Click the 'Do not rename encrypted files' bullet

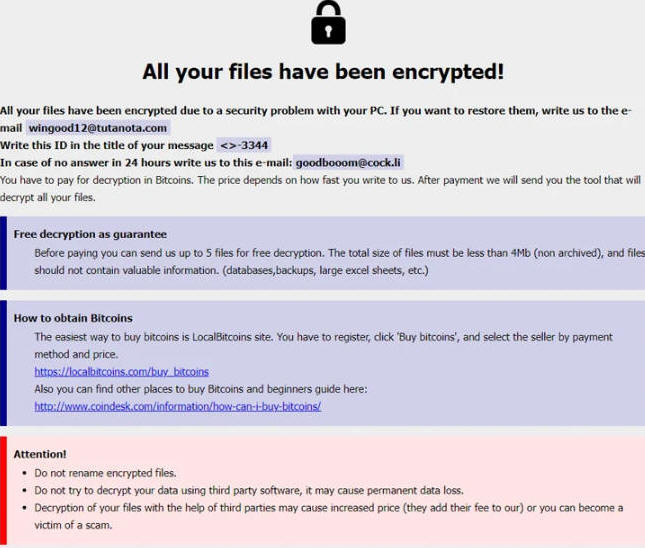(105, 473)
